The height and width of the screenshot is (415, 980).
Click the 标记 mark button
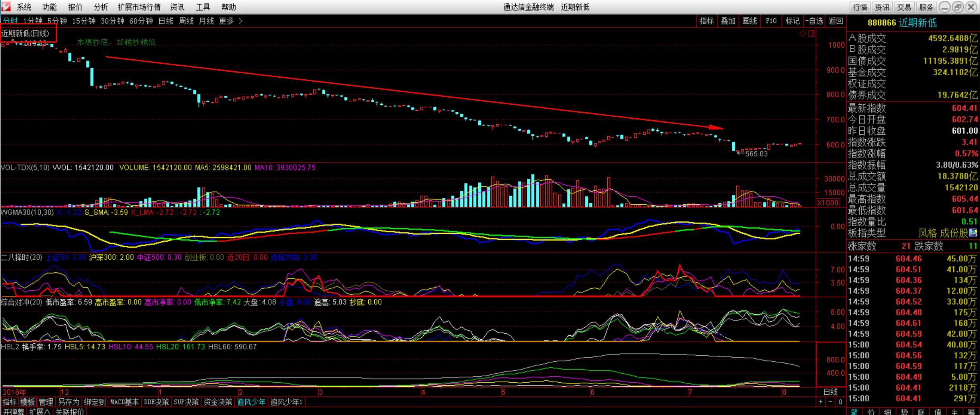(792, 21)
